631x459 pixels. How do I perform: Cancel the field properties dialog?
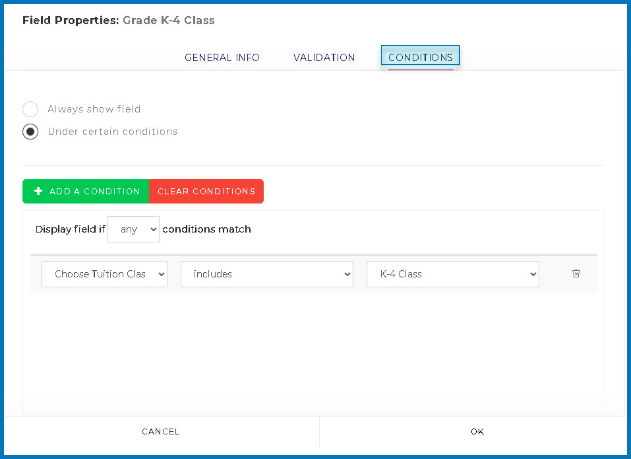(160, 432)
